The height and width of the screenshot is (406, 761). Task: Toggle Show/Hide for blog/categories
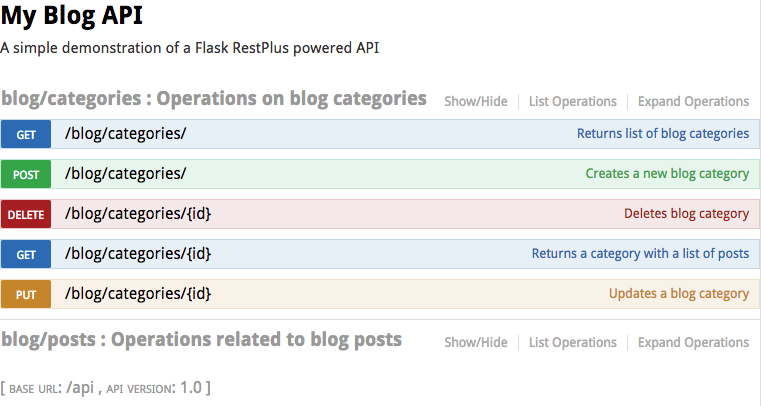476,101
